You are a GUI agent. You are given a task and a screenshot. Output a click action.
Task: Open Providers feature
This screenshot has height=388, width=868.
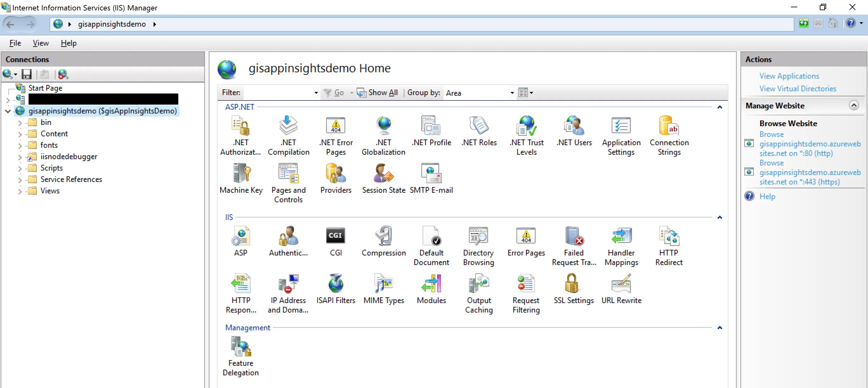(x=336, y=179)
